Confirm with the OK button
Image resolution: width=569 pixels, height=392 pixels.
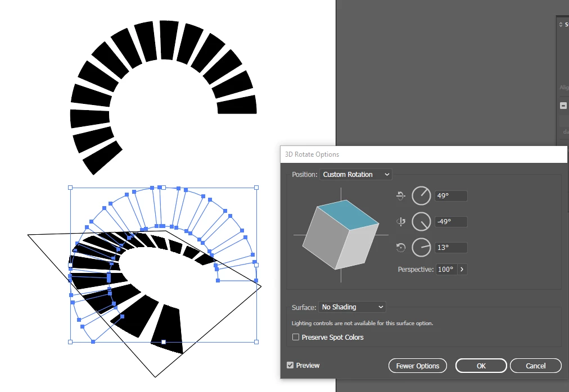[481, 366]
